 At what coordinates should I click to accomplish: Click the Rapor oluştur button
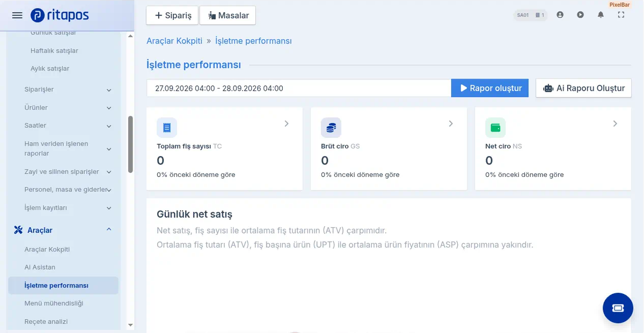[490, 88]
